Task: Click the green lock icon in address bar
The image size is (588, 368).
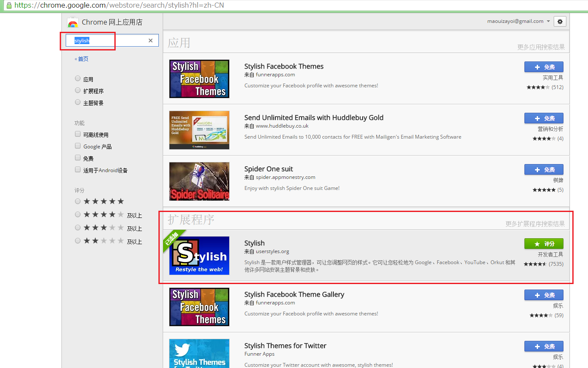Action: pos(9,6)
